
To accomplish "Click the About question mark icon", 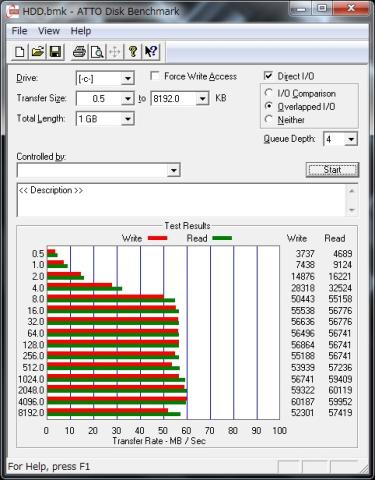I will tap(133, 52).
